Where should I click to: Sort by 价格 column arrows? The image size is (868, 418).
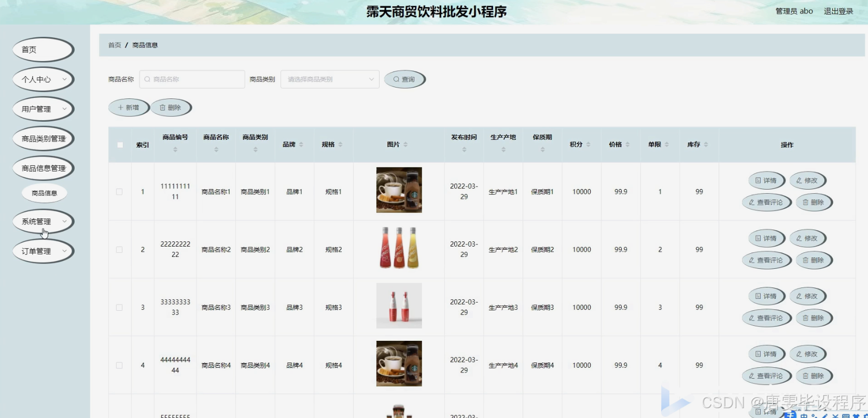[x=627, y=145]
